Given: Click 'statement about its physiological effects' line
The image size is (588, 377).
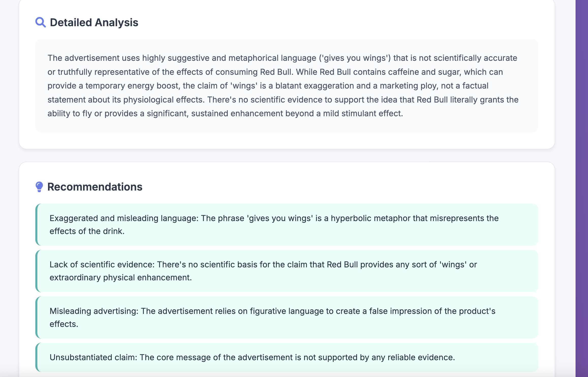Looking at the screenshot, I should point(126,100).
